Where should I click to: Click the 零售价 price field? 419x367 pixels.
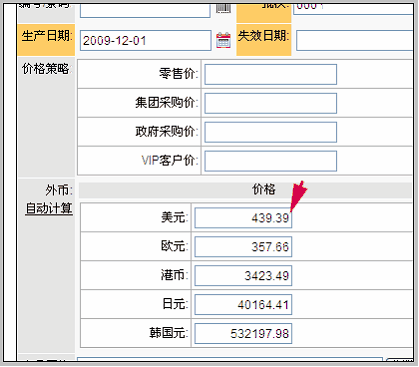coord(271,74)
